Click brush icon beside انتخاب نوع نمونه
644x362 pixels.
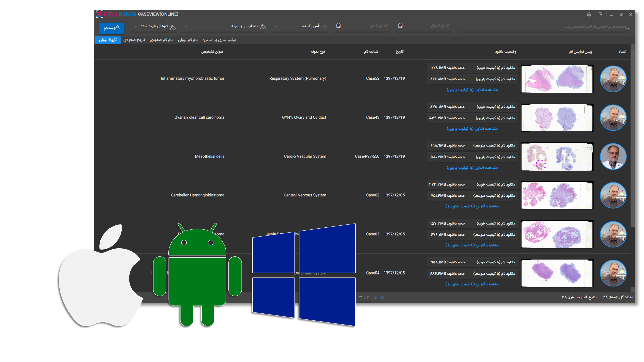click(263, 27)
